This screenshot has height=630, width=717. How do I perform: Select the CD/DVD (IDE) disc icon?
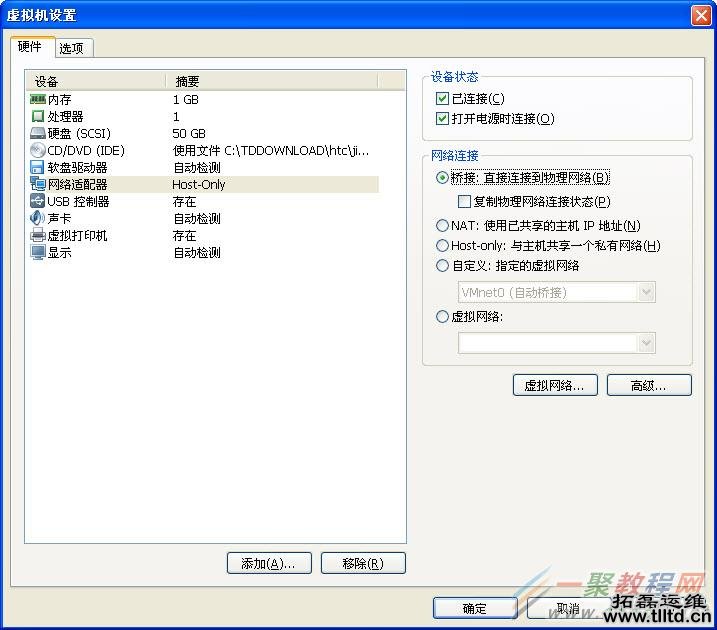[37, 150]
